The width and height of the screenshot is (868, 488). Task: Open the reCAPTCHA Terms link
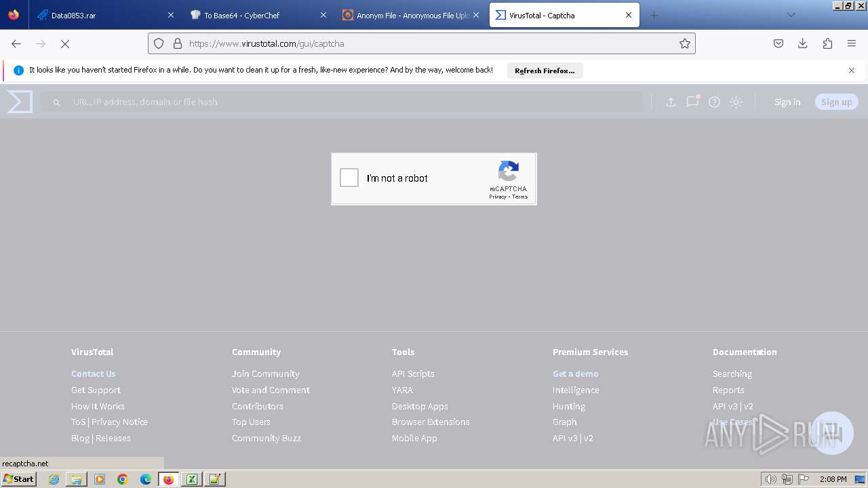tap(520, 197)
